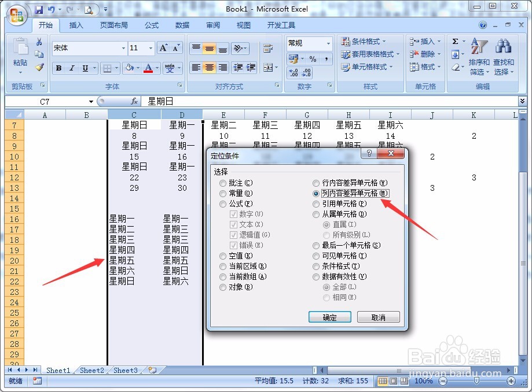The height and width of the screenshot is (392, 532).
Task: Click the AutoSum sigma icon
Action: (x=456, y=41)
